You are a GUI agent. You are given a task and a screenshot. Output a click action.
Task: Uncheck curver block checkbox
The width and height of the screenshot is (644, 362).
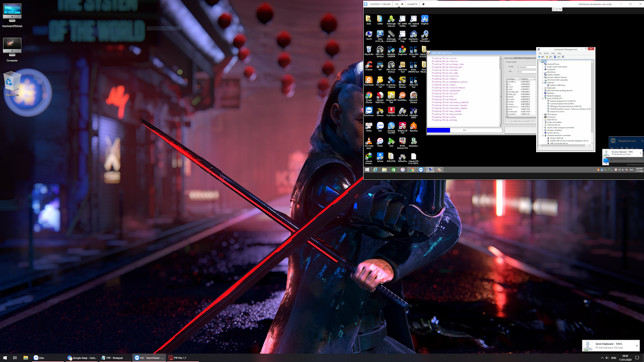tap(507, 86)
